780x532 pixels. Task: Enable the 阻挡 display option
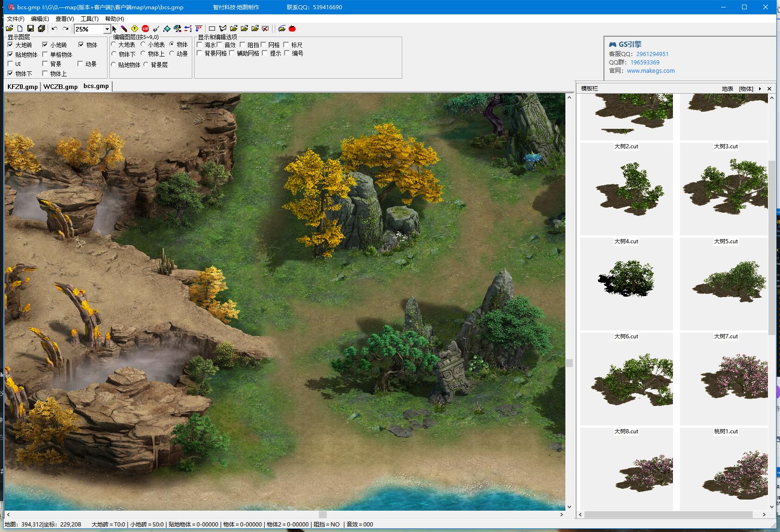coord(242,44)
